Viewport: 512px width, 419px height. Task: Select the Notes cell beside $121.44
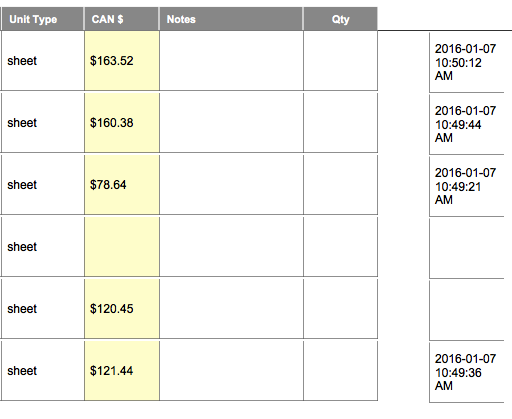(231, 371)
